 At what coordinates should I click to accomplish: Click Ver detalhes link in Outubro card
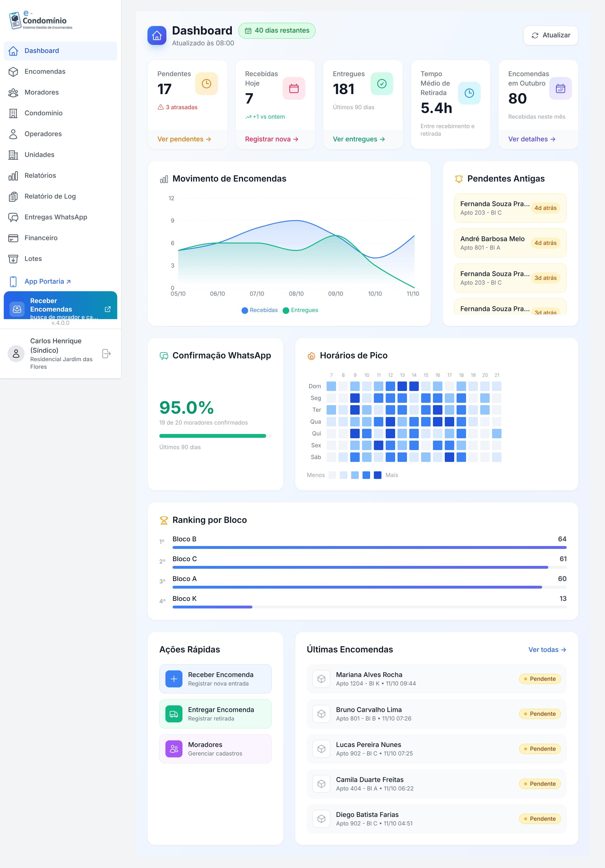532,139
